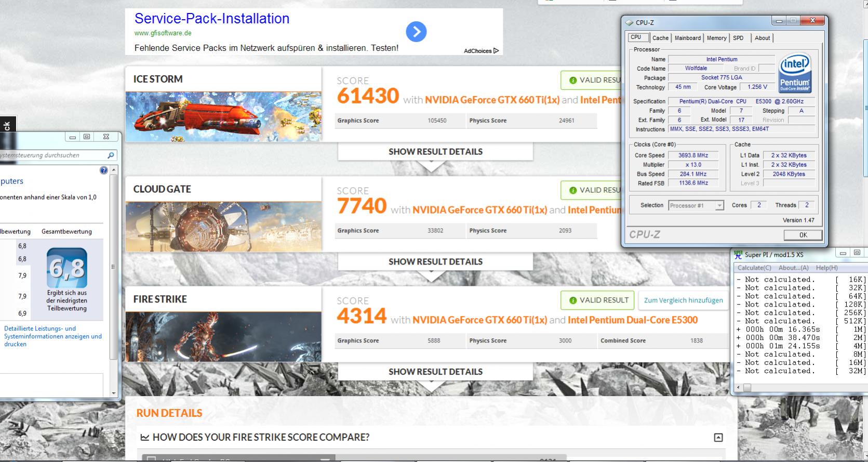Click Cloud Gate Valid Result badge
This screenshot has height=462, width=868.
(x=591, y=190)
